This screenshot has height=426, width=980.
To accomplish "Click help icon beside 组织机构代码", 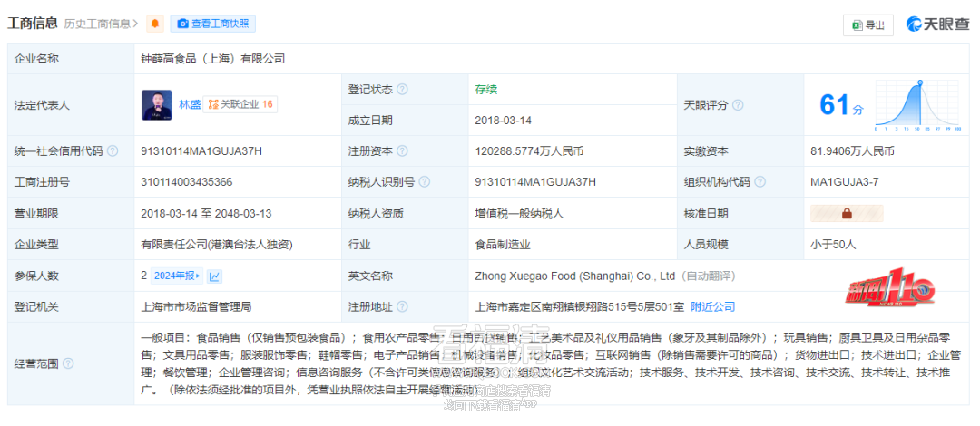I will 760,182.
